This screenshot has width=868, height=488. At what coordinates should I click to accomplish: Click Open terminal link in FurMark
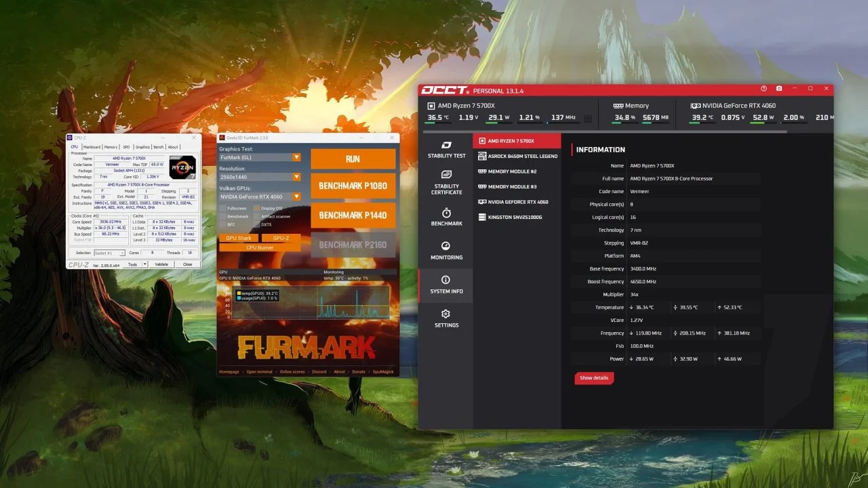(260, 371)
